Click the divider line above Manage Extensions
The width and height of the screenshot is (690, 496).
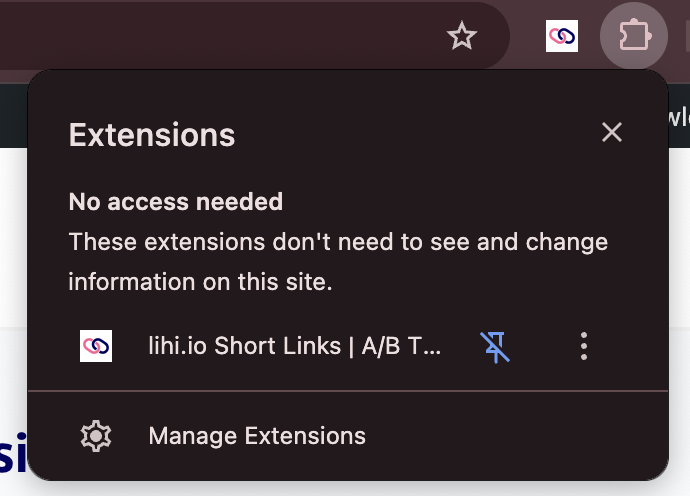348,391
